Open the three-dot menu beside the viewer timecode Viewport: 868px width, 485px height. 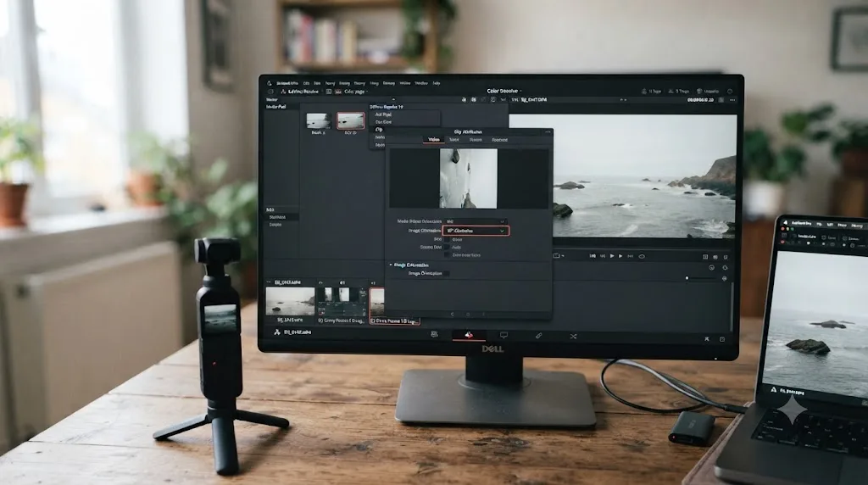pos(732,100)
